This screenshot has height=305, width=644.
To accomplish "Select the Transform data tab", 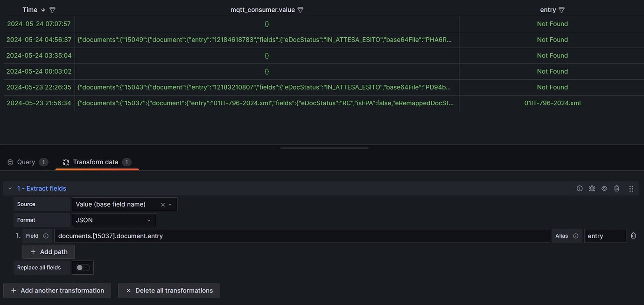I will [x=97, y=162].
